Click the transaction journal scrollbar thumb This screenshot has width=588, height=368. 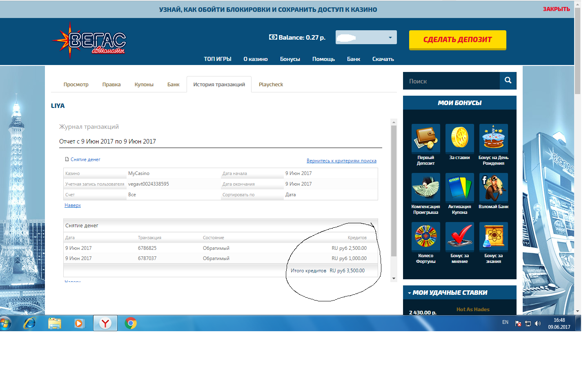click(x=394, y=191)
